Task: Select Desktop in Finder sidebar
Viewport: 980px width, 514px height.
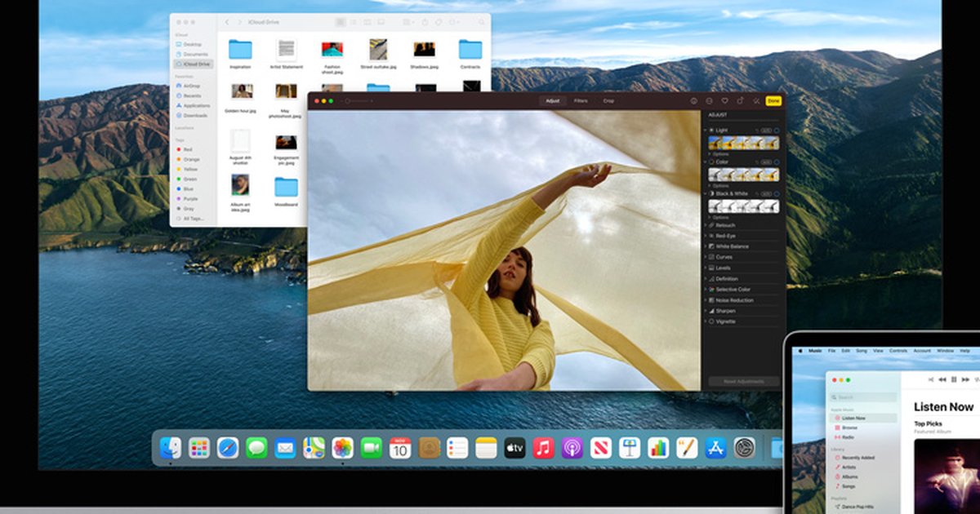Action: (189, 44)
